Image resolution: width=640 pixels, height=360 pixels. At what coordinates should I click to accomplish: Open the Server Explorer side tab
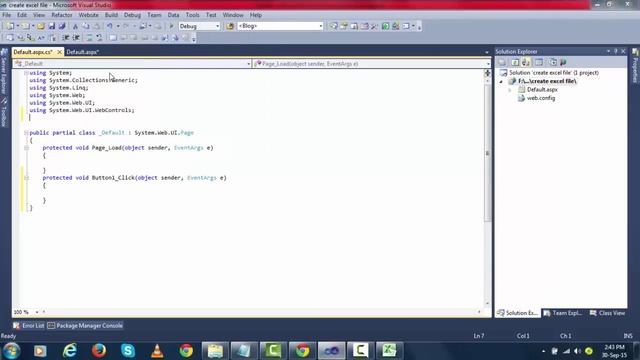(4, 70)
